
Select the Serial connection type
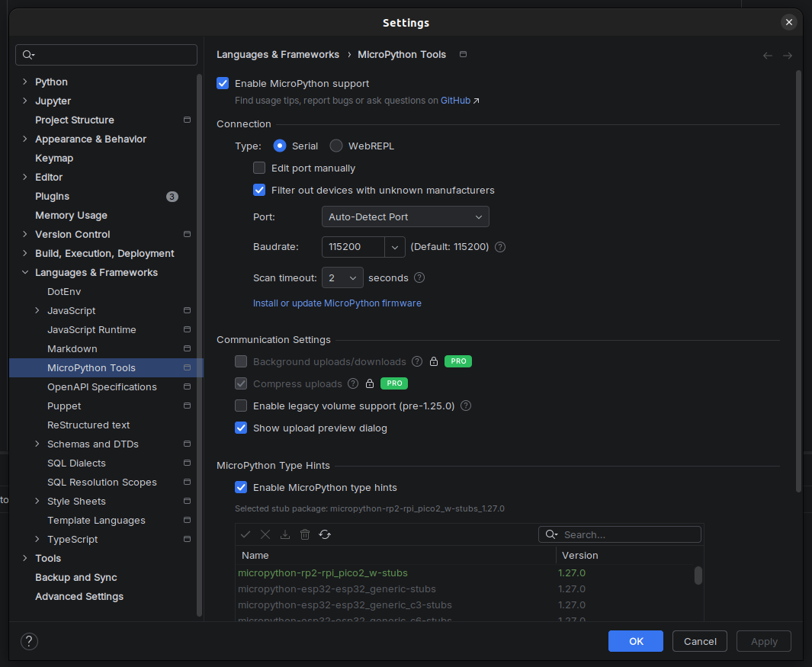pos(280,146)
